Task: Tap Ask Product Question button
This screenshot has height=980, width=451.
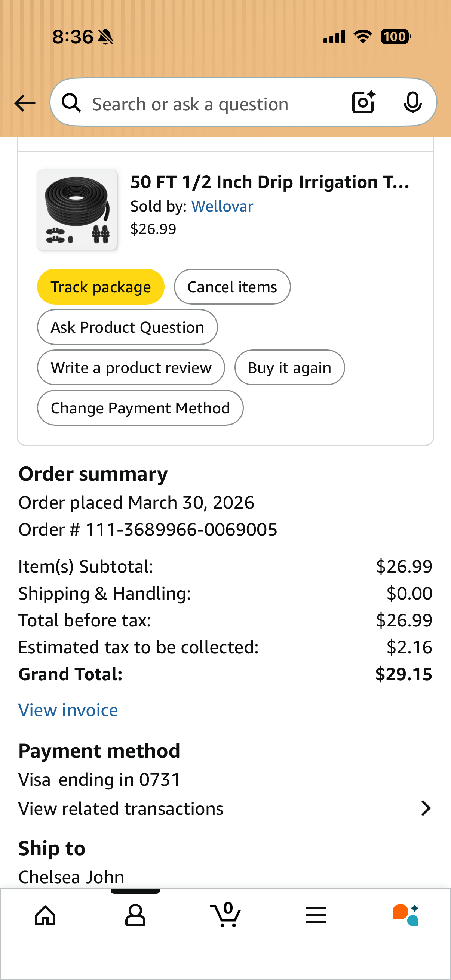Action: coord(127,327)
